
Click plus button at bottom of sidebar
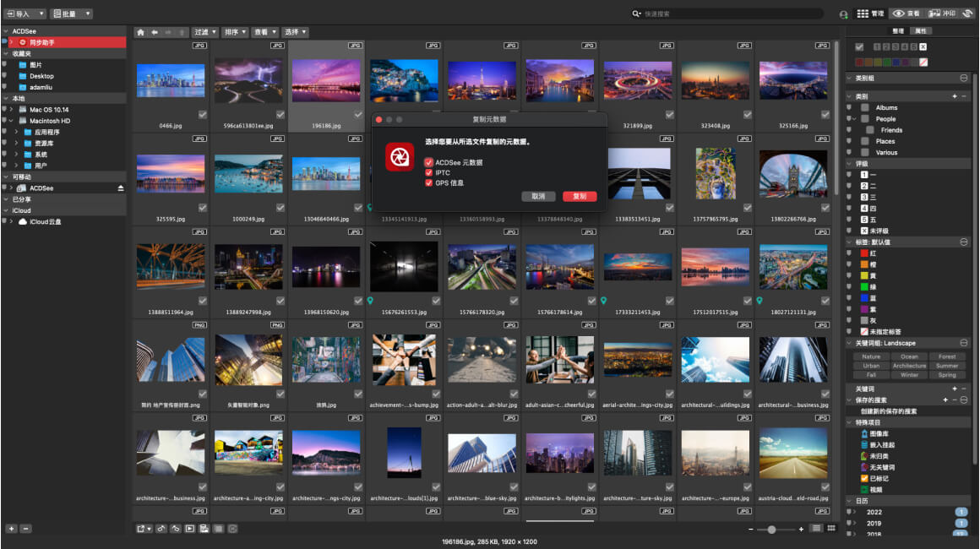[11, 529]
